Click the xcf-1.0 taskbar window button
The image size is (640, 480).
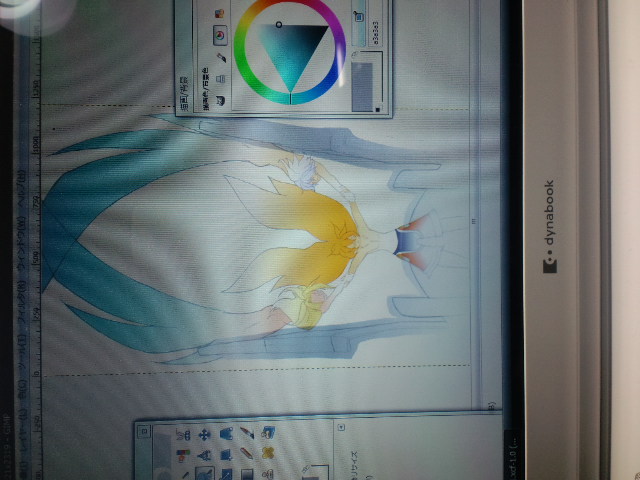click(512, 455)
